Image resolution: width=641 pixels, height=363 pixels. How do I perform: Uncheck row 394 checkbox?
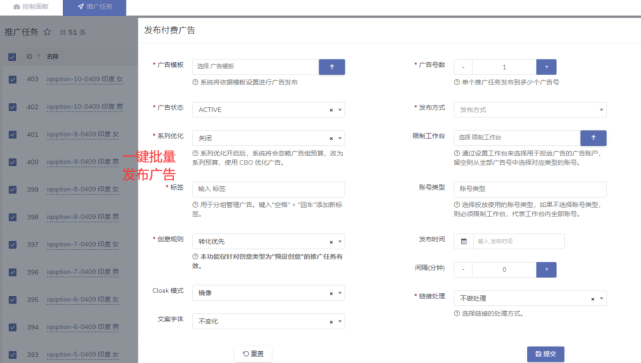[13, 327]
